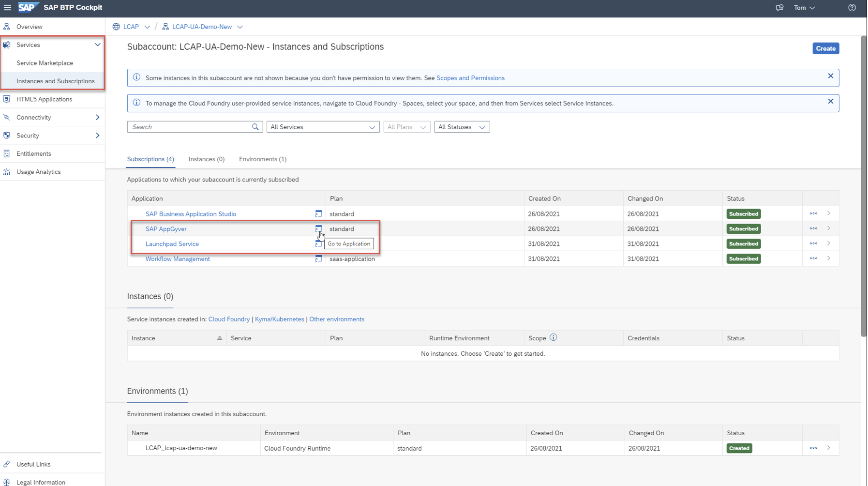Open Scopes and Permissions link

pos(470,78)
